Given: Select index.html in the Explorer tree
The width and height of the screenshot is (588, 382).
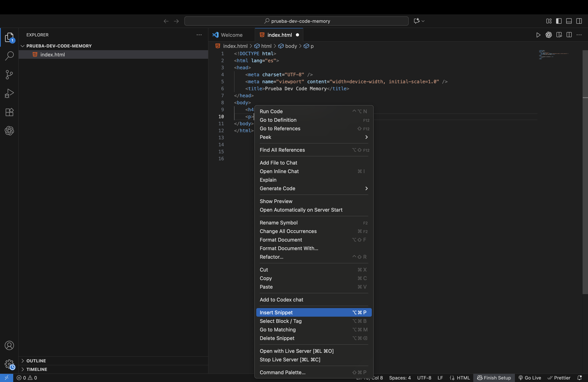Looking at the screenshot, I should pos(113,55).
